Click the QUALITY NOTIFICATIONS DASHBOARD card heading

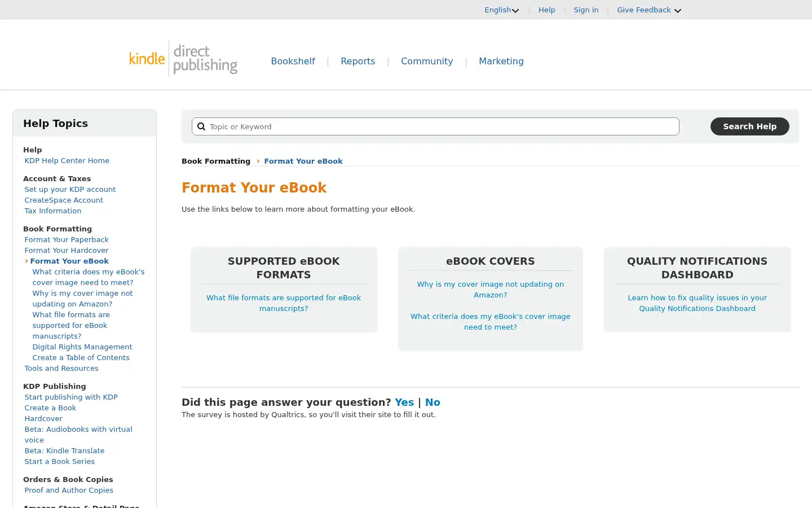[697, 268]
